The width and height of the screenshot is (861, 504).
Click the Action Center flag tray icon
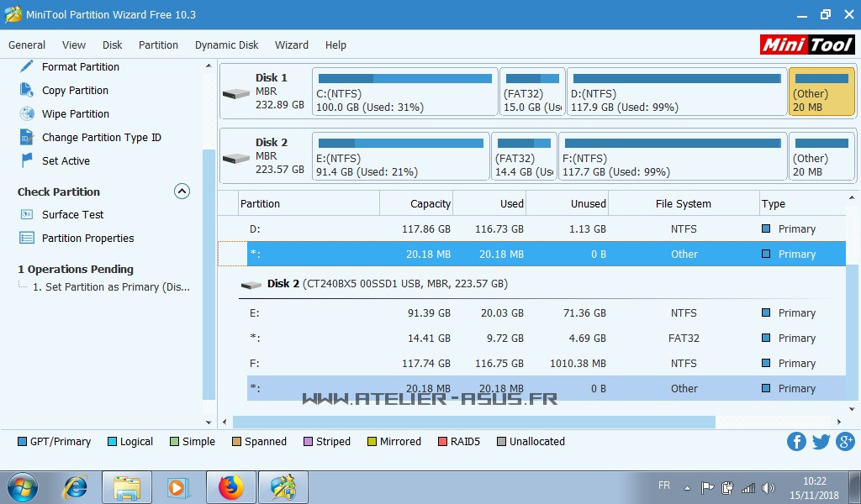click(x=707, y=487)
